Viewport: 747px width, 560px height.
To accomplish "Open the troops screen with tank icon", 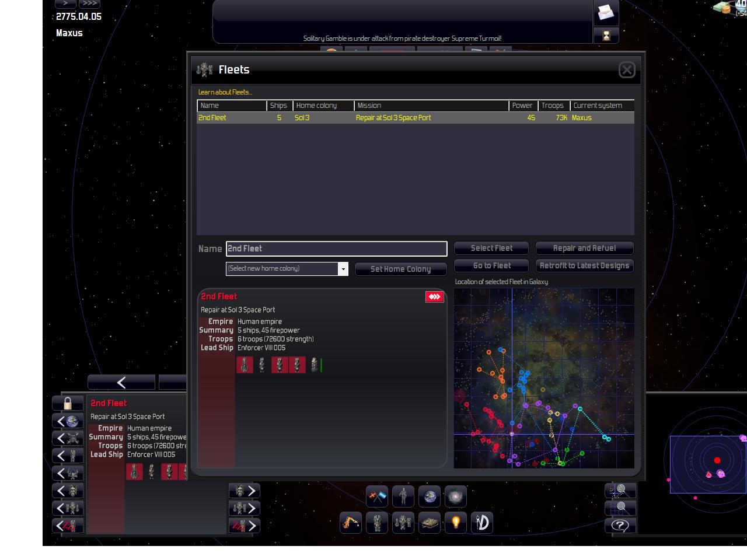I will tap(430, 523).
